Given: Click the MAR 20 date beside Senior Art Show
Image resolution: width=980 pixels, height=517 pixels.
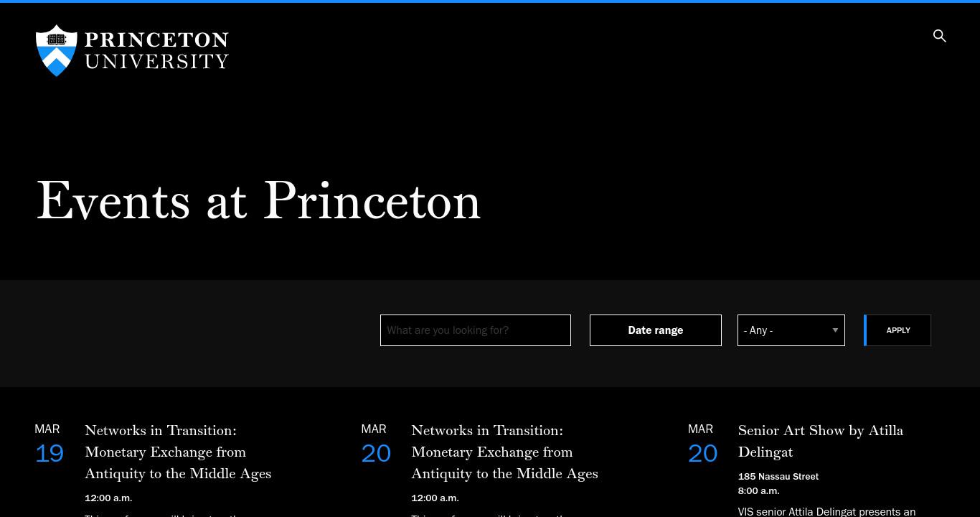Looking at the screenshot, I should pos(702,444).
